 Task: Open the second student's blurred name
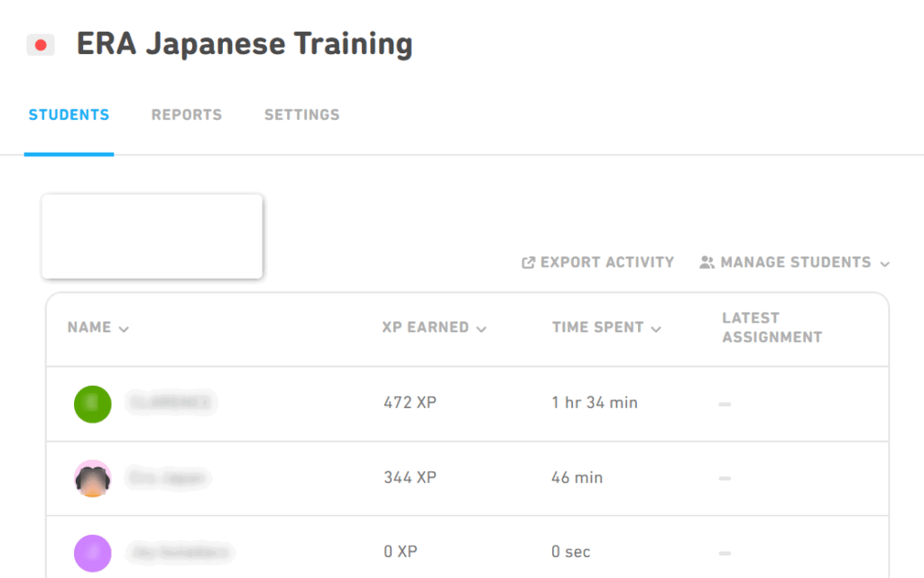point(169,478)
